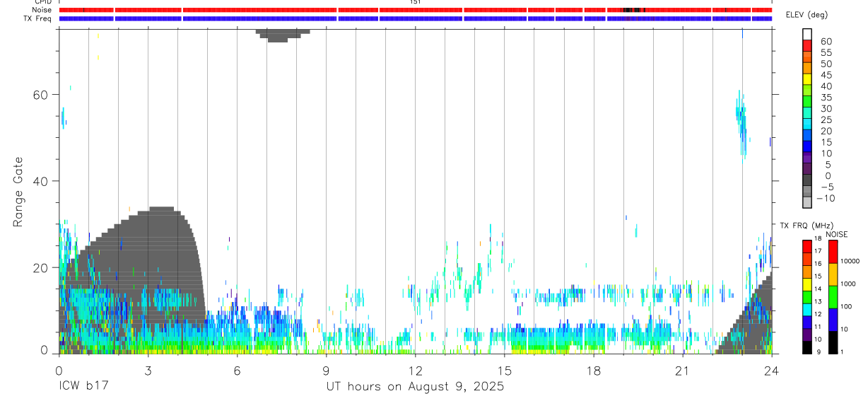Click the x-axis tick label 6
This screenshot has width=868, height=401.
(237, 371)
